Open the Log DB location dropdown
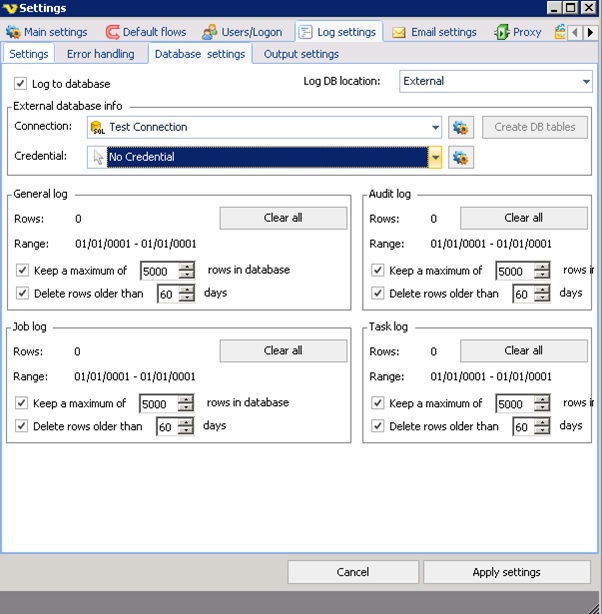Screen dimensions: 602x614 click(x=585, y=81)
